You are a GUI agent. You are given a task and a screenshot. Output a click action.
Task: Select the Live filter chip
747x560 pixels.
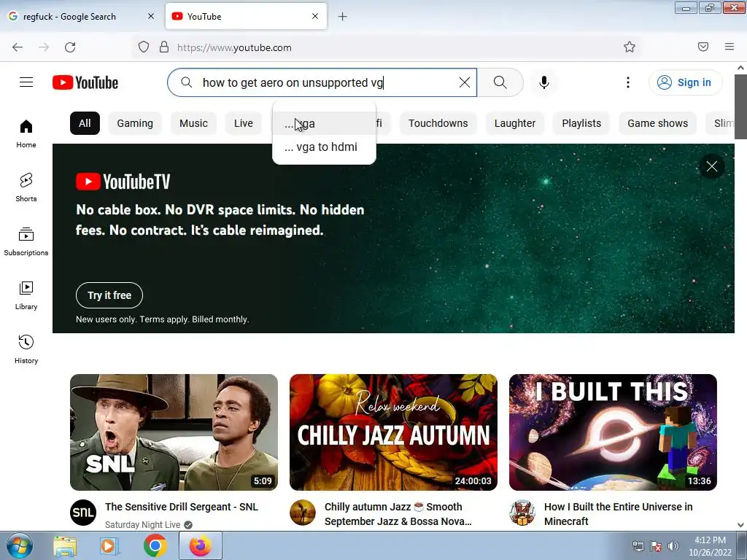(244, 123)
